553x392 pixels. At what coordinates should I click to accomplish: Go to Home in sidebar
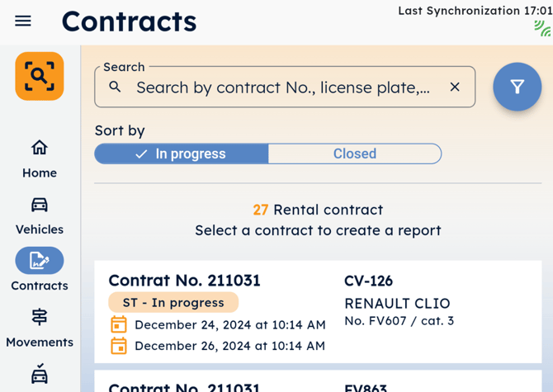point(39,158)
